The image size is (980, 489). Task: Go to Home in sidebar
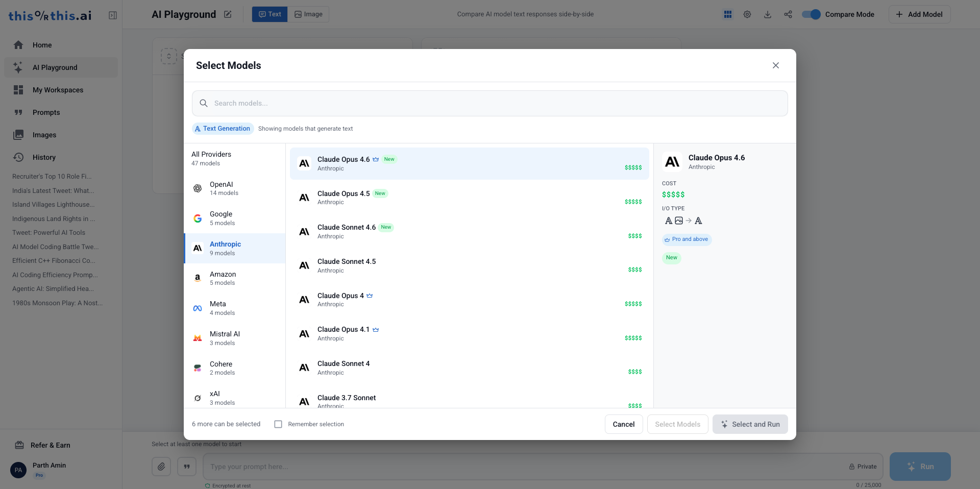[x=61, y=45]
